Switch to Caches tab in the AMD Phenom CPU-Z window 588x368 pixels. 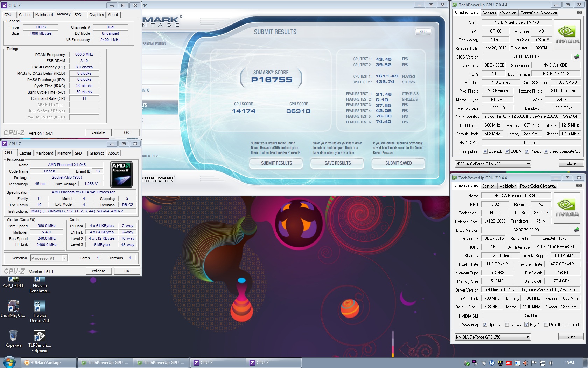point(26,153)
